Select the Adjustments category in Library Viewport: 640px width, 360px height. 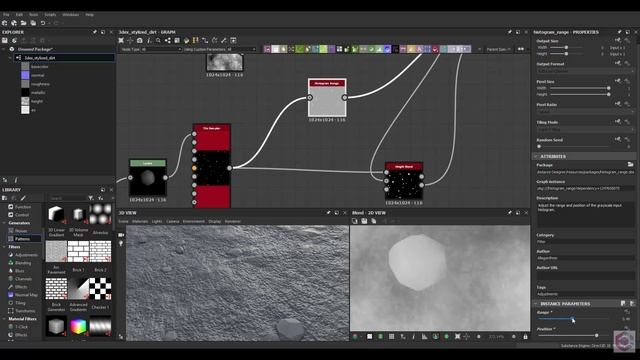point(26,255)
